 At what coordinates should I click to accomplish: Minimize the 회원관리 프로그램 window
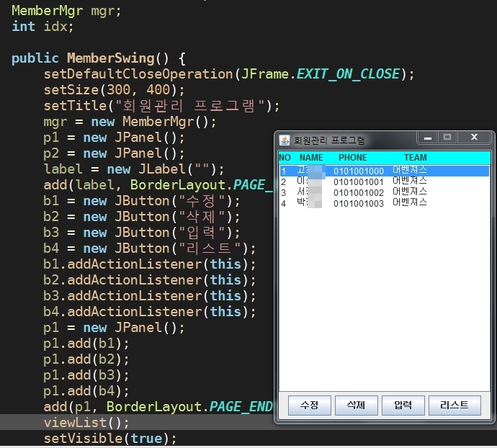[x=428, y=137]
